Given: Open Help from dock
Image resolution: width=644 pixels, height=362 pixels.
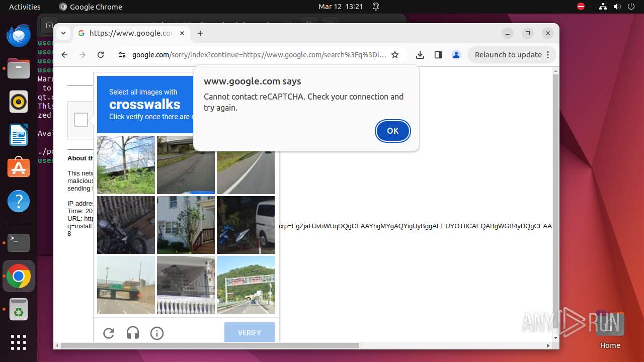Looking at the screenshot, I should pos(19,201).
